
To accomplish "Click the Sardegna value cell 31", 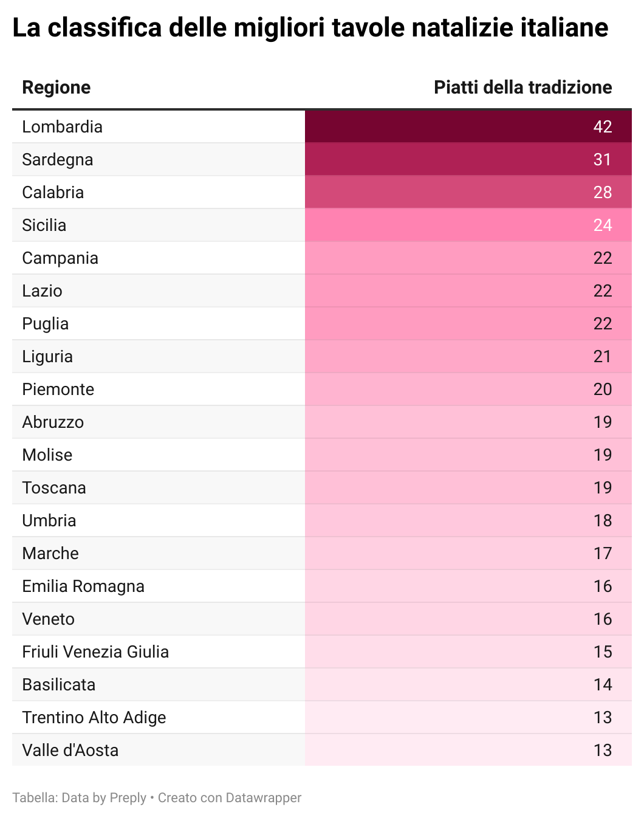I will coord(468,159).
